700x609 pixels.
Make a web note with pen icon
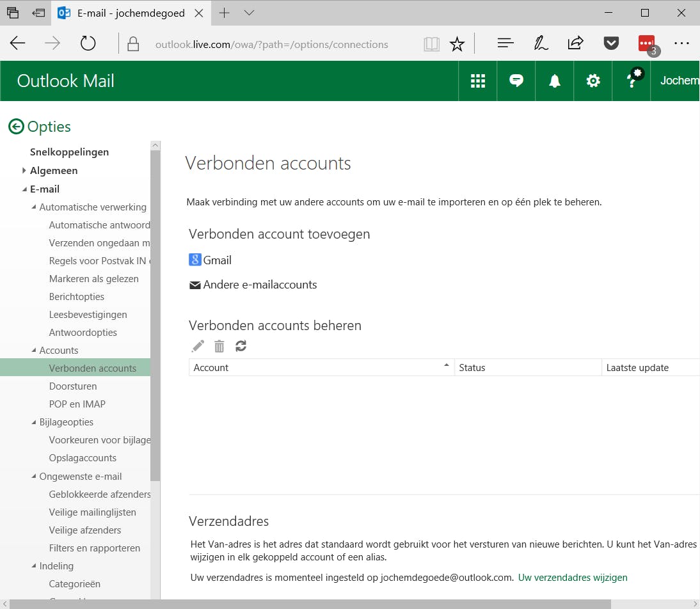point(541,43)
